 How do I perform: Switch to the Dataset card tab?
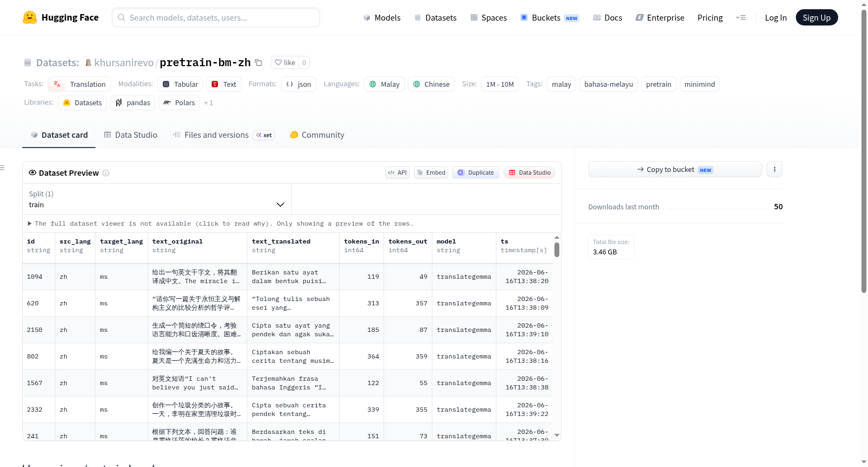click(x=59, y=135)
